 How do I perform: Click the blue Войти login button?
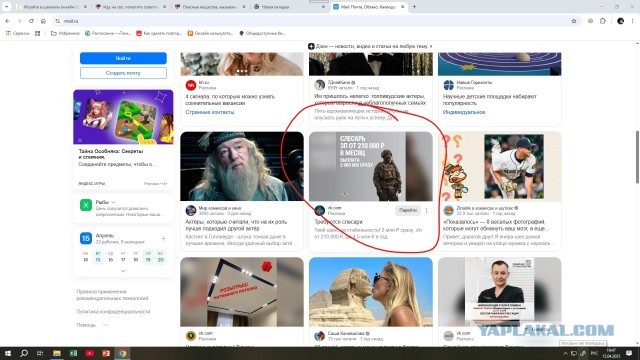pyautogui.click(x=123, y=58)
